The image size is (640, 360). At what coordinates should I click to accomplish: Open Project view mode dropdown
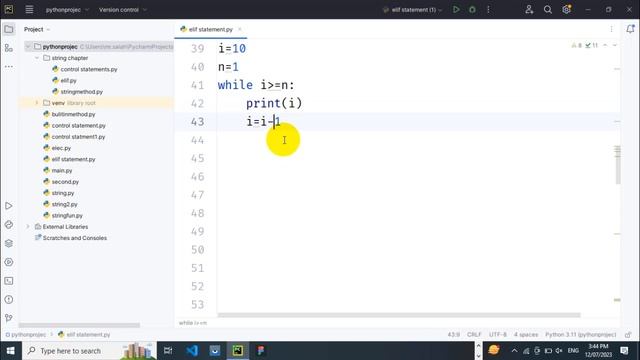coord(37,29)
